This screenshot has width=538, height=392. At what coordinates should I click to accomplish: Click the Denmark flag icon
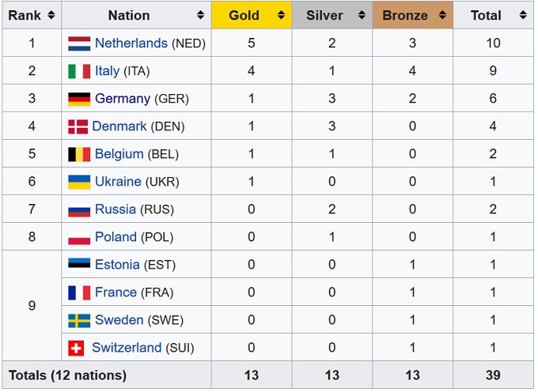[x=78, y=126]
